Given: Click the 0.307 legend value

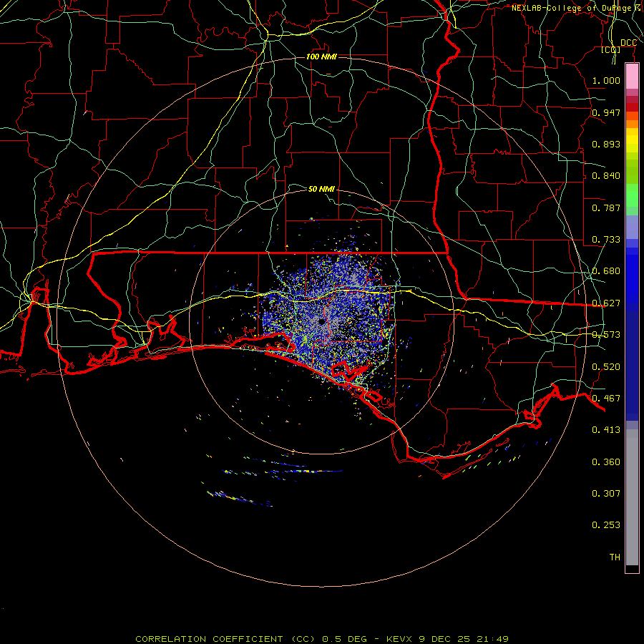Looking at the screenshot, I should (x=606, y=494).
